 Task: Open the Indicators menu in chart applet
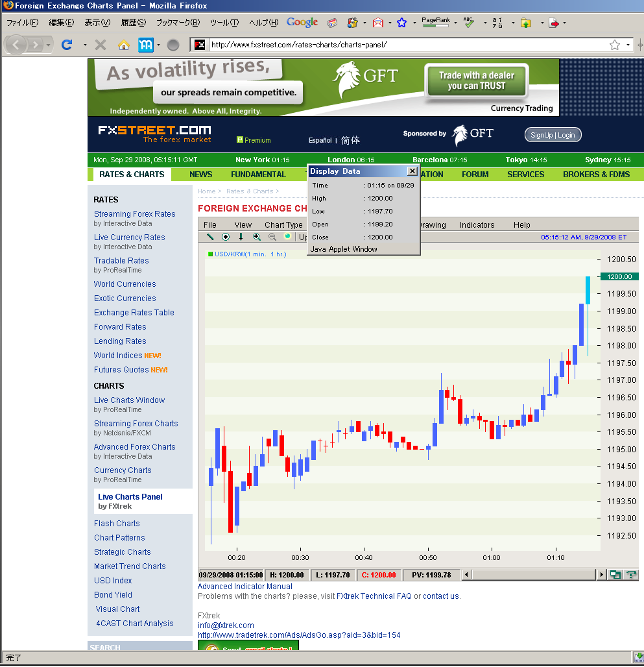[477, 224]
